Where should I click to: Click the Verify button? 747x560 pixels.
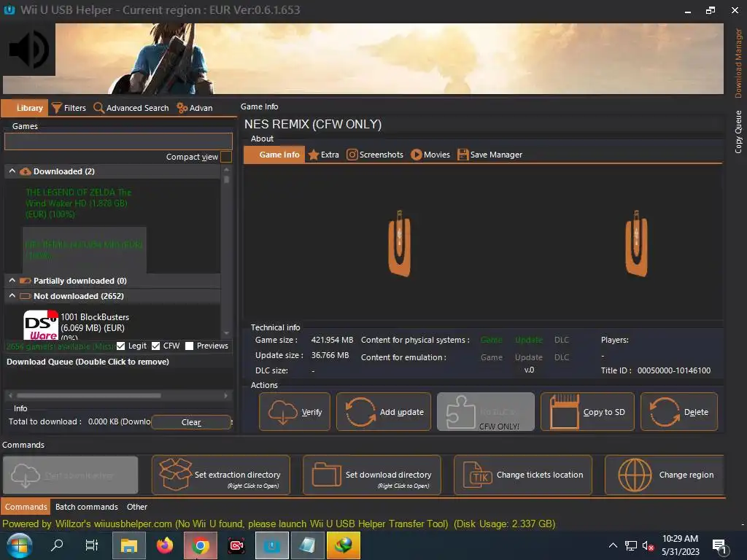point(295,412)
